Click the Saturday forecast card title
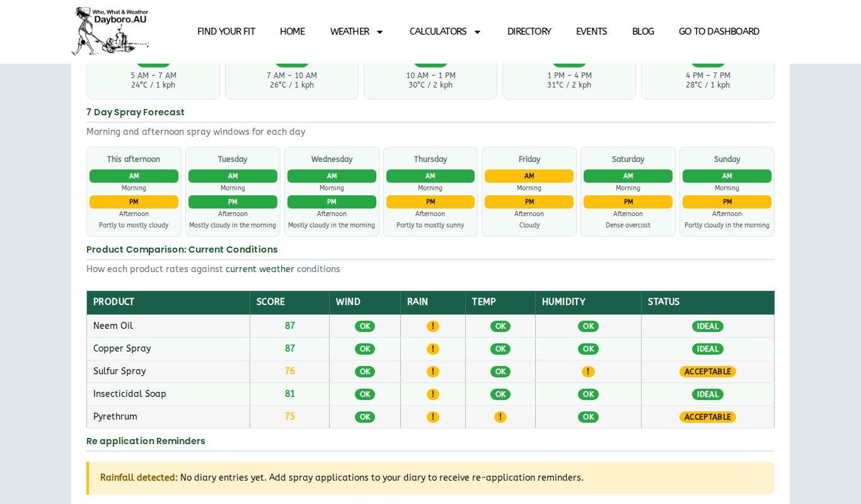The image size is (861, 504). (628, 159)
